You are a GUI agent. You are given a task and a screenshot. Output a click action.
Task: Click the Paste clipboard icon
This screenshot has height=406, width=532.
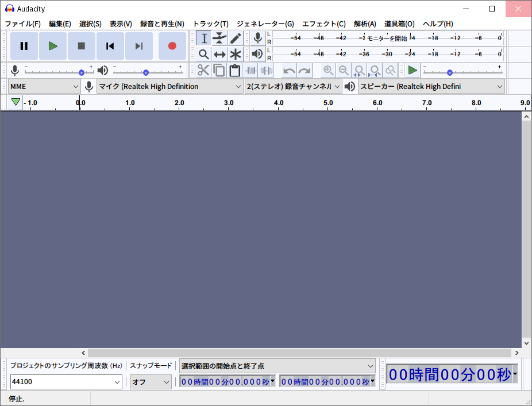[235, 71]
